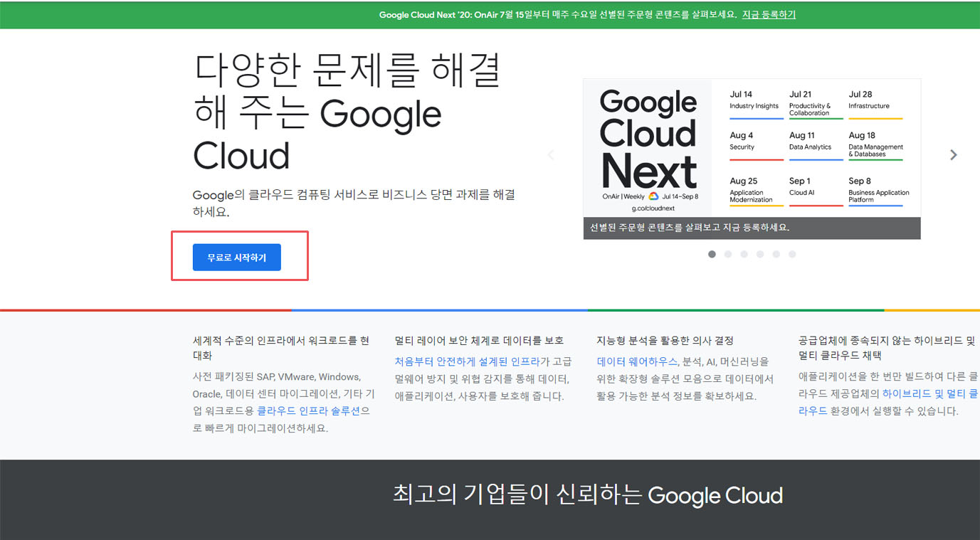This screenshot has height=540, width=980.
Task: Click the 무료로 시작하기 button
Action: tap(237, 258)
